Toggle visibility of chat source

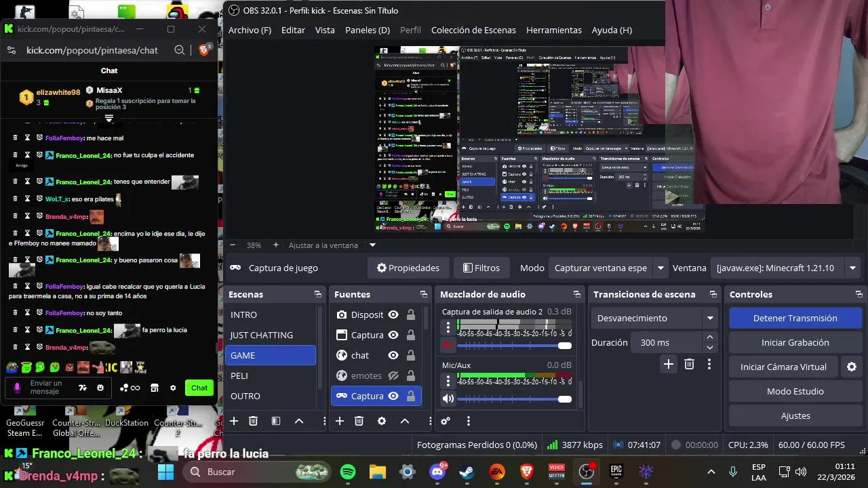393,355
